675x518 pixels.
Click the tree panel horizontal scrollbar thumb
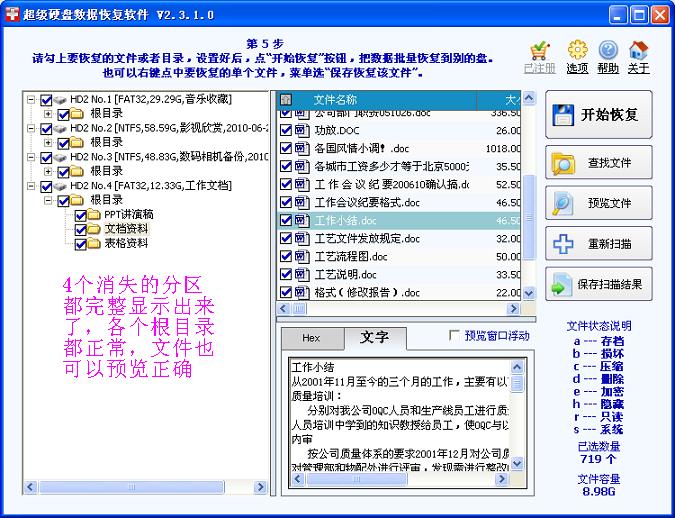click(x=131, y=487)
